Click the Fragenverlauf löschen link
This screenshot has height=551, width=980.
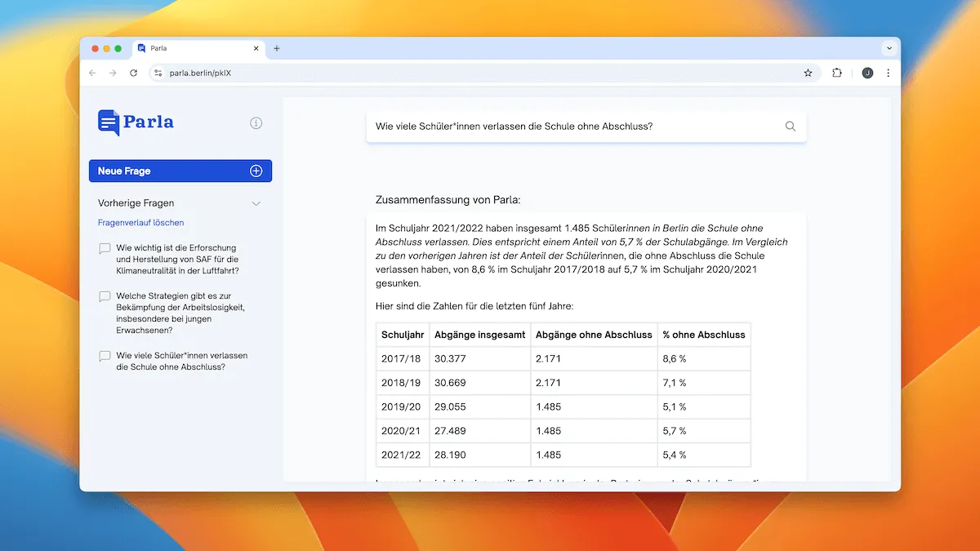(x=140, y=223)
